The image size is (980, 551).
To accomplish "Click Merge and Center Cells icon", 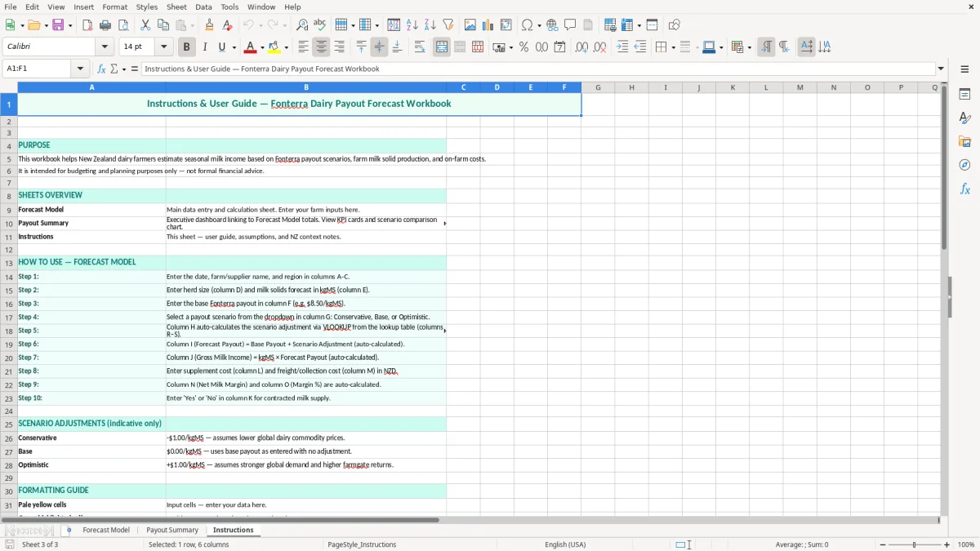I will tap(442, 47).
